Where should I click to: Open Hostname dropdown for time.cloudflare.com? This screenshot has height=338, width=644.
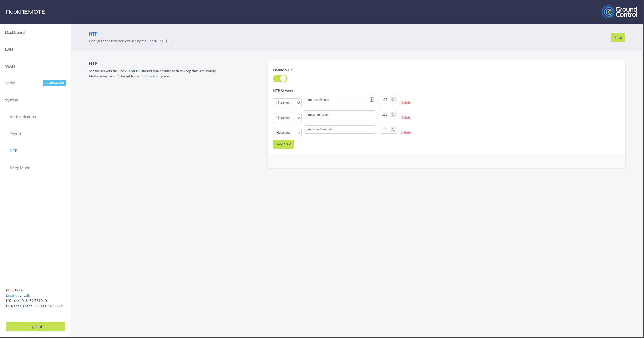click(287, 132)
